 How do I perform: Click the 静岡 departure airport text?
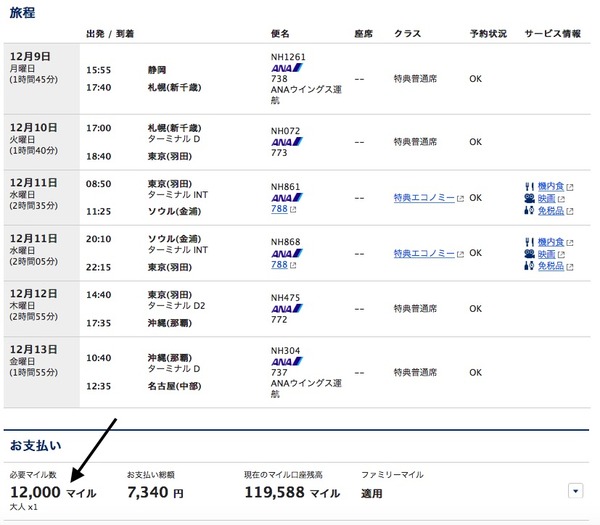click(157, 70)
